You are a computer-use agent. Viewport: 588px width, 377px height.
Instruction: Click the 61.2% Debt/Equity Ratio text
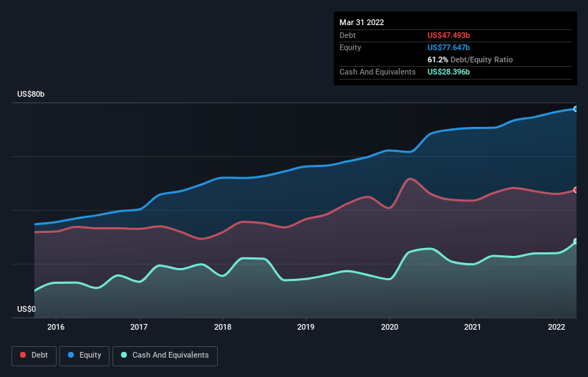[470, 59]
